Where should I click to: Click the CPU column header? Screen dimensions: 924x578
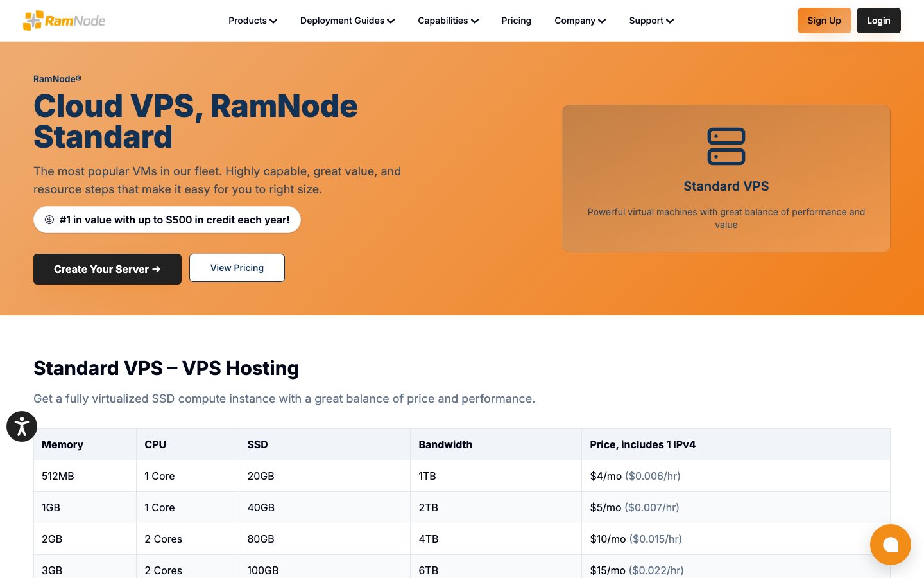pos(187,444)
